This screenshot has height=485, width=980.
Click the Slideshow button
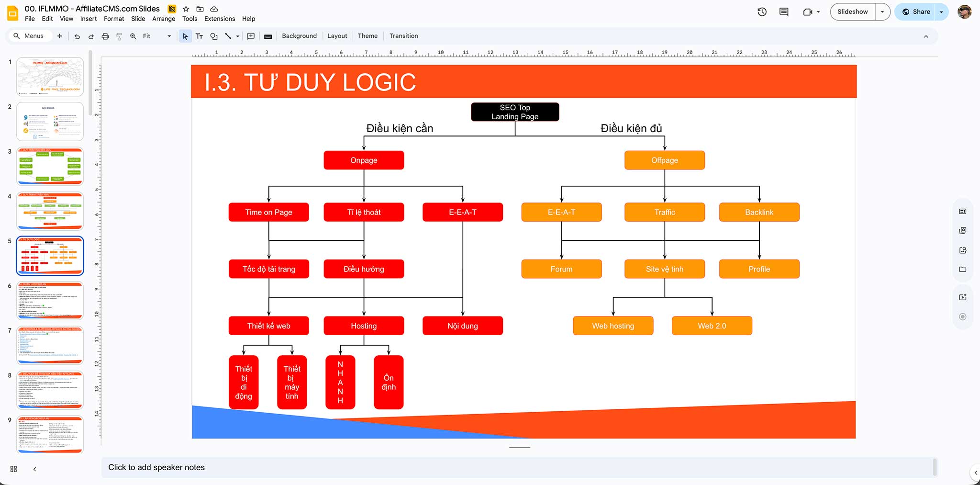point(853,12)
